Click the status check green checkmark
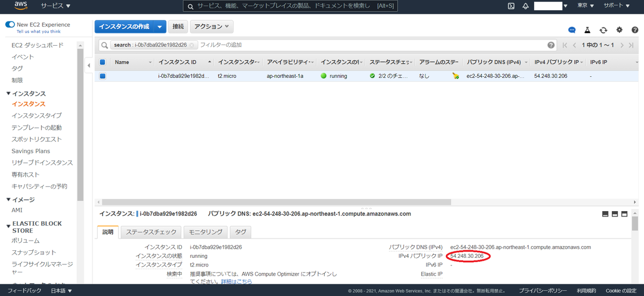 pos(372,76)
